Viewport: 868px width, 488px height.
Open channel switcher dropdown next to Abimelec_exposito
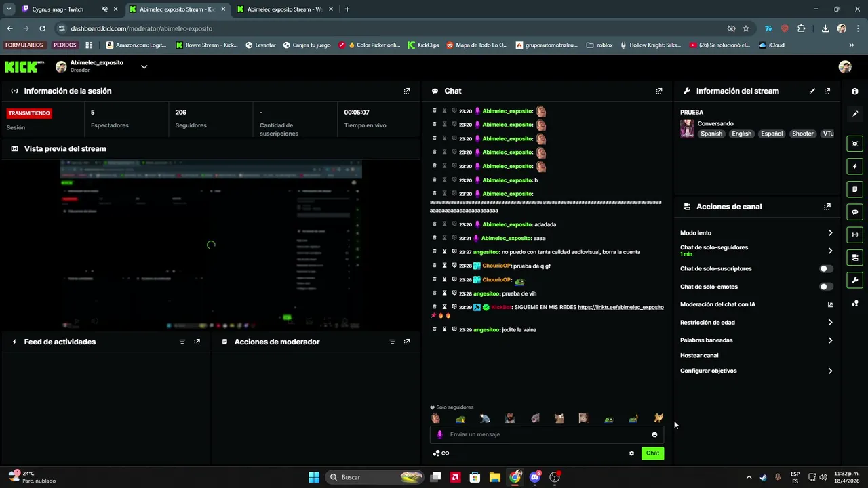tap(144, 66)
